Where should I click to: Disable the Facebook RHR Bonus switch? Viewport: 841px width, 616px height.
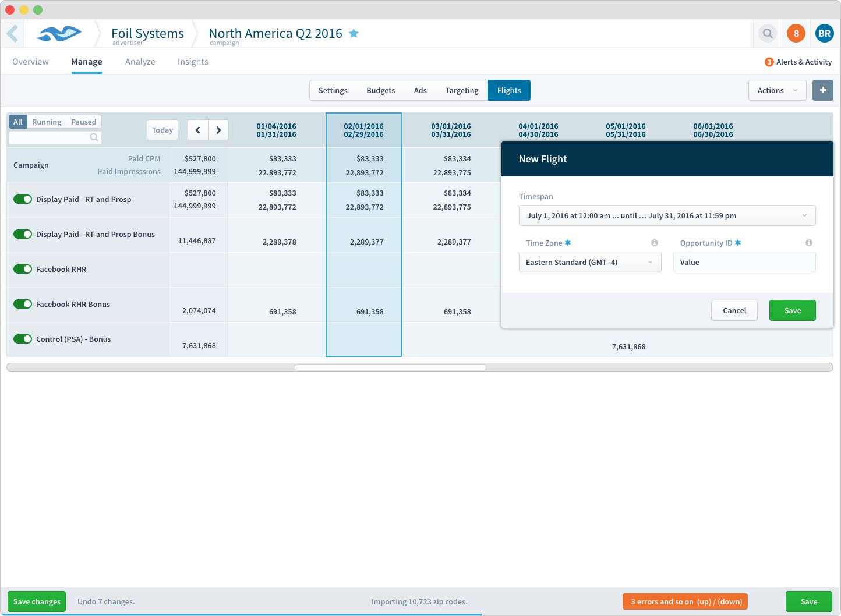pyautogui.click(x=23, y=304)
